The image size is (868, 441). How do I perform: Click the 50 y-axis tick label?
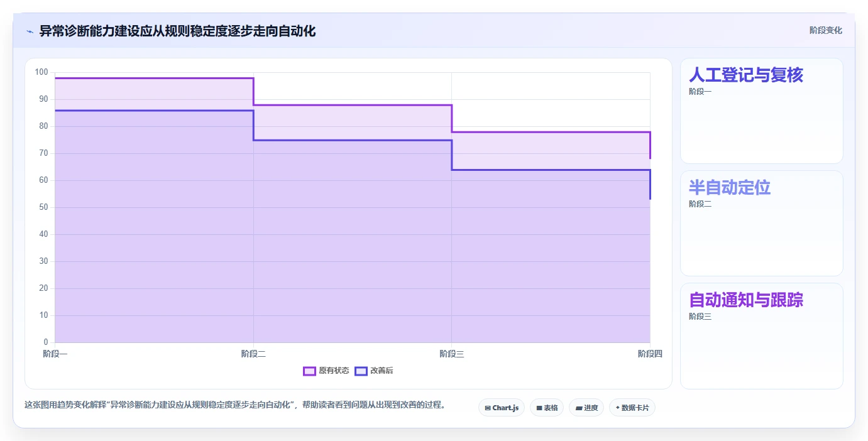[43, 207]
